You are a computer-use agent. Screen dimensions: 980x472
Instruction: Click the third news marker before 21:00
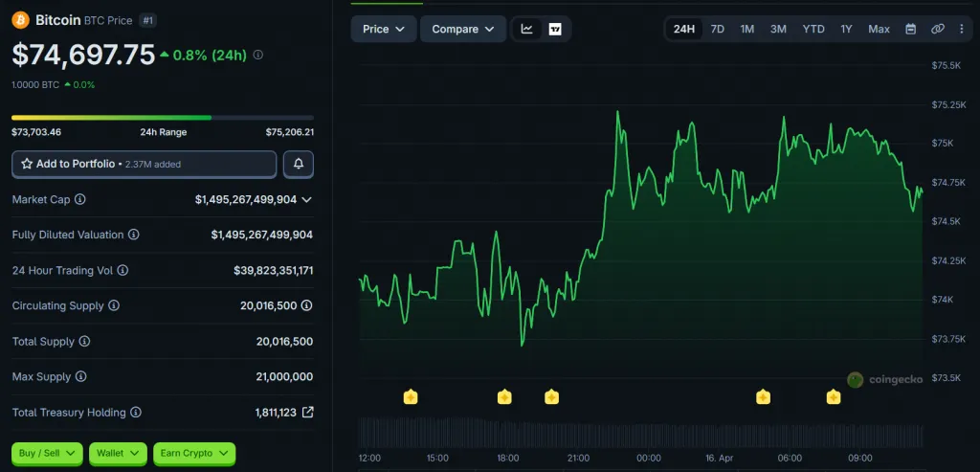point(551,397)
